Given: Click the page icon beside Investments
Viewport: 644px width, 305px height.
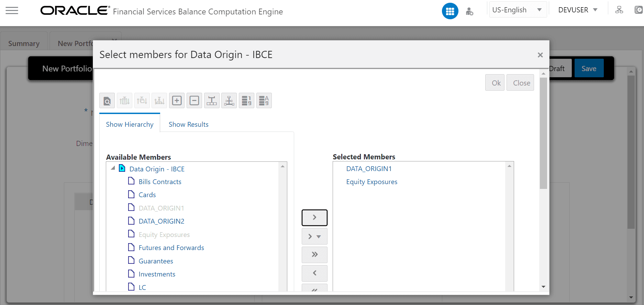Looking at the screenshot, I should [x=131, y=274].
